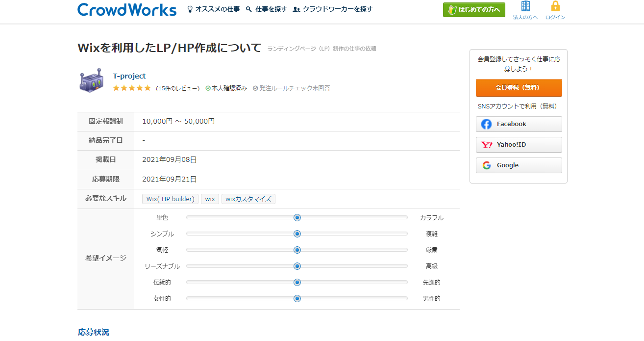The height and width of the screenshot is (341, 644).
Task: Click the five-star rating icons
Action: pyautogui.click(x=132, y=88)
